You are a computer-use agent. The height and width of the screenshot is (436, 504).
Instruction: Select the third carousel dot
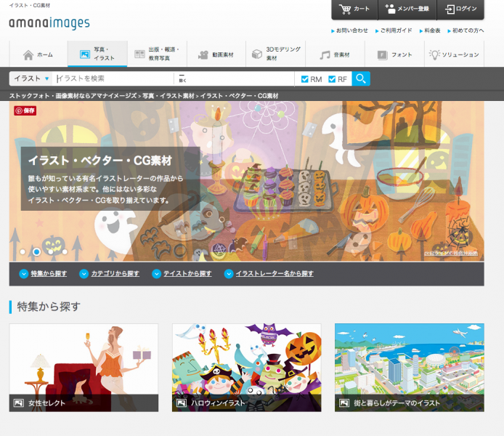(x=51, y=251)
